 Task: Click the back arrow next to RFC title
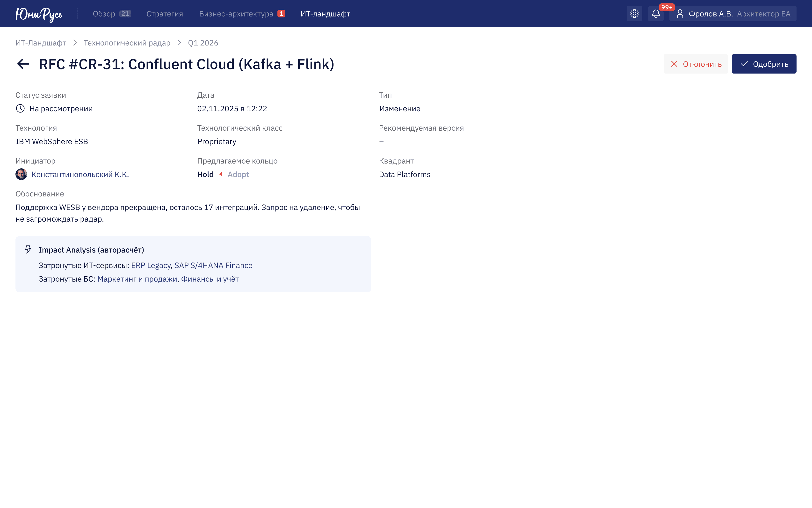click(x=23, y=64)
